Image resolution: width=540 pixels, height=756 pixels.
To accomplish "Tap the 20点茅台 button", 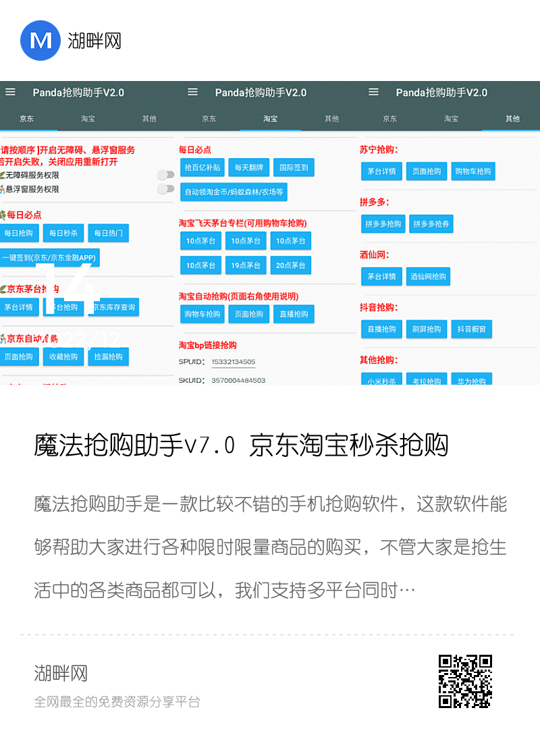I will (290, 265).
